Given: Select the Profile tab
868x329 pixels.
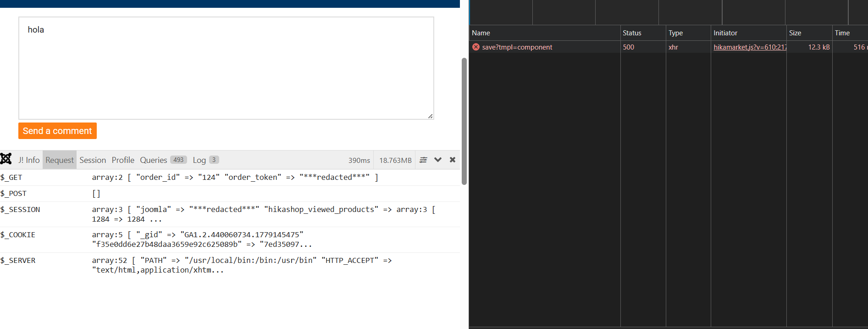Looking at the screenshot, I should click(x=123, y=160).
